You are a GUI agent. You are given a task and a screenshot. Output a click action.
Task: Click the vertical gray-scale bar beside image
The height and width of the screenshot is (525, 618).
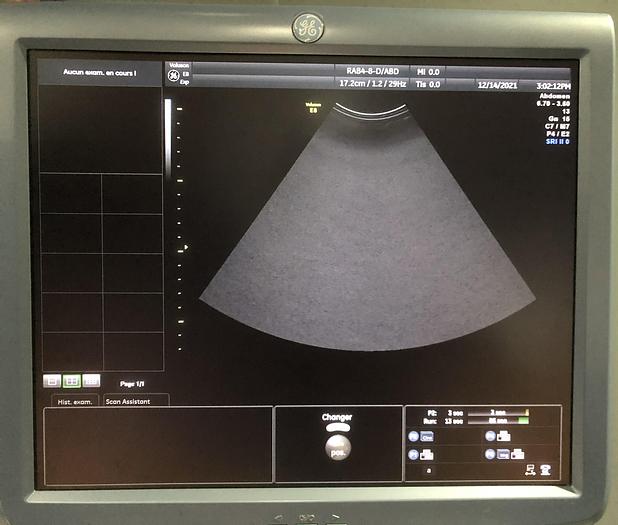click(x=167, y=135)
